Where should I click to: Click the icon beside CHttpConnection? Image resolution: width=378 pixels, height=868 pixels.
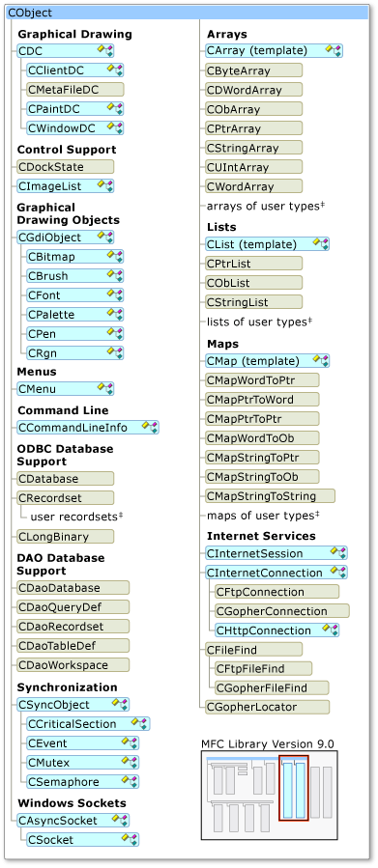point(331,630)
